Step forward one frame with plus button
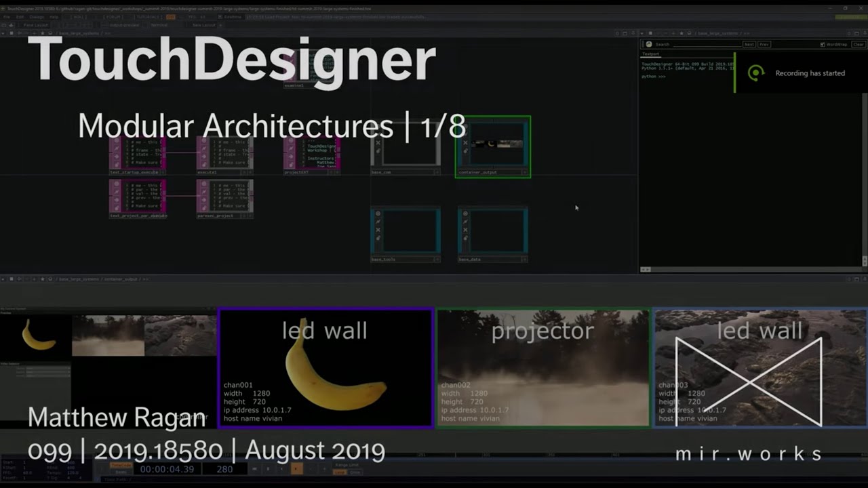The image size is (868, 488). point(324,469)
